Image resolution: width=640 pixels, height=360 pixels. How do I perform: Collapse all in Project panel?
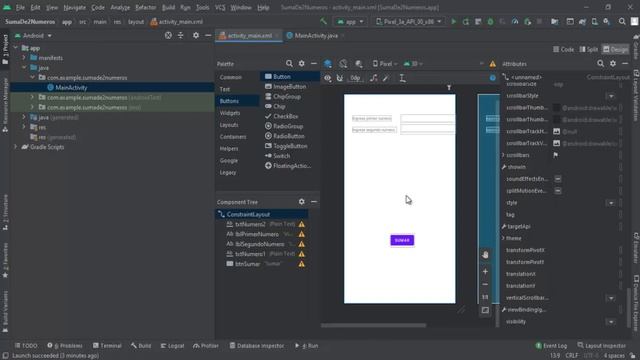tap(180, 36)
